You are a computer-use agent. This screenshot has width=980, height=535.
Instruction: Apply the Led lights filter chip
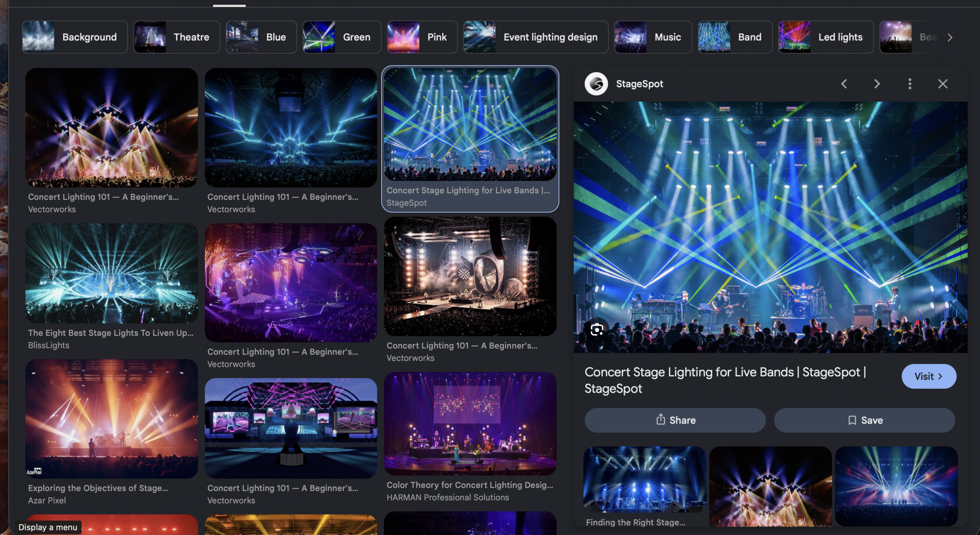pyautogui.click(x=826, y=37)
